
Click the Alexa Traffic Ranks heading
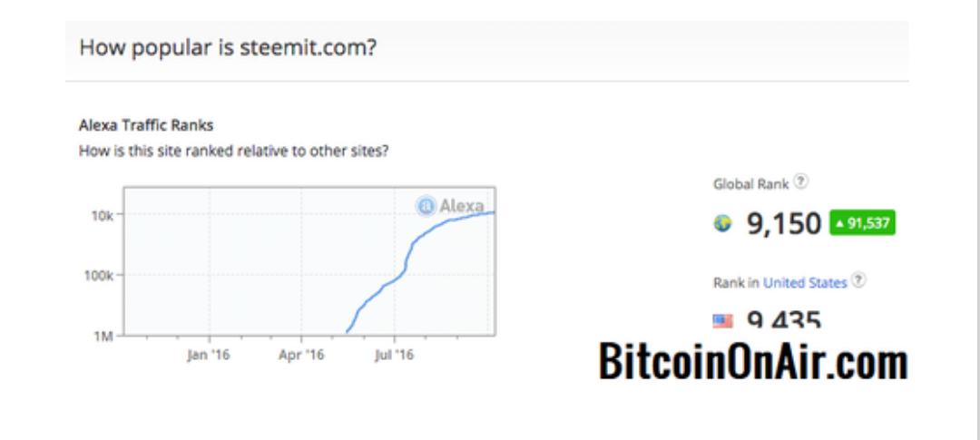(146, 125)
